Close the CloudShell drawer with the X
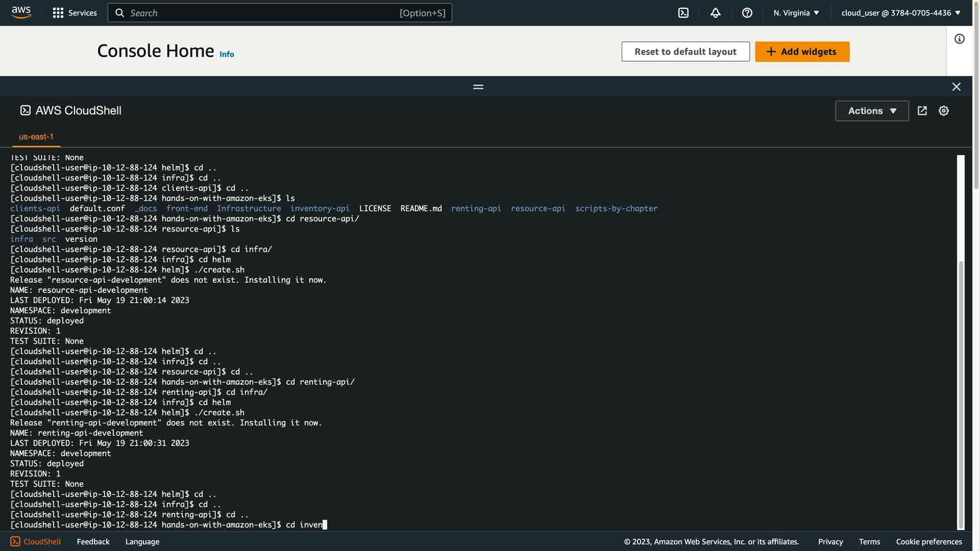980x551 pixels. coord(956,87)
